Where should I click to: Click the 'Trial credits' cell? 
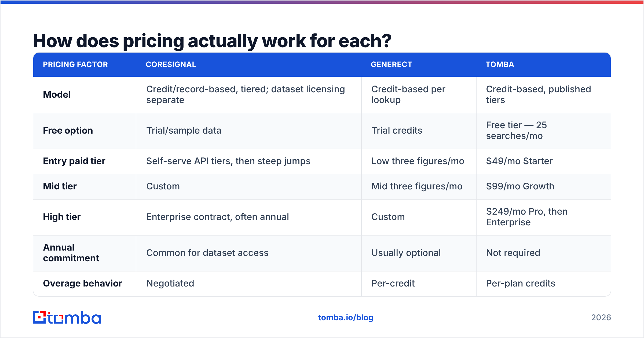[x=397, y=130]
